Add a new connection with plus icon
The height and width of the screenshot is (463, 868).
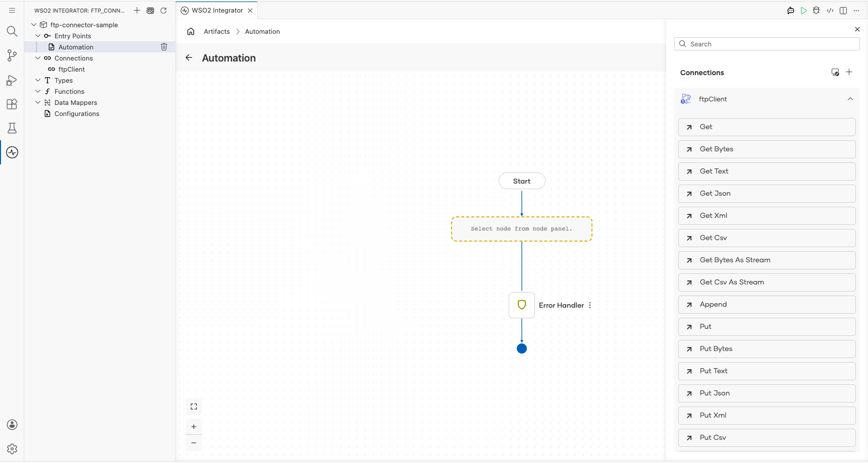[x=849, y=72]
